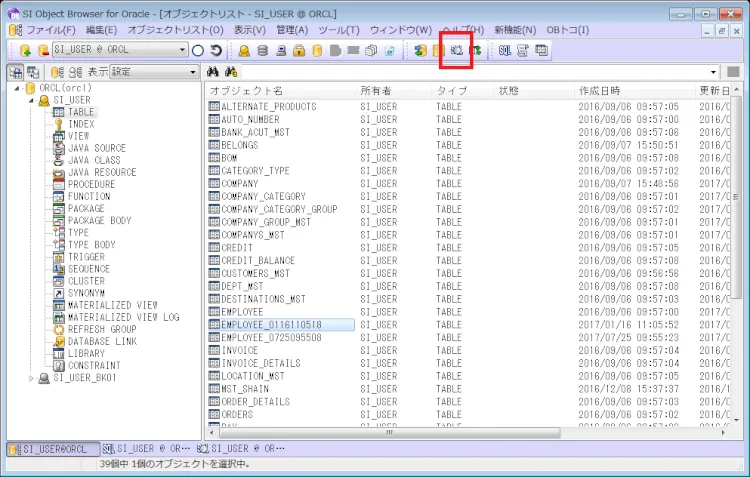Select PROCEDURE in the object tree
This screenshot has width=750, height=477.
[91, 185]
